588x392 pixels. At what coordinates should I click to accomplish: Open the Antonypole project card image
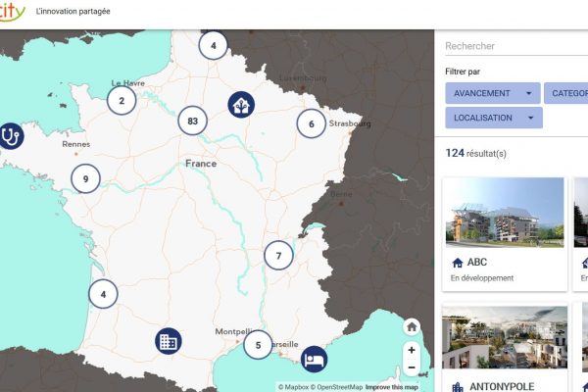(x=505, y=338)
